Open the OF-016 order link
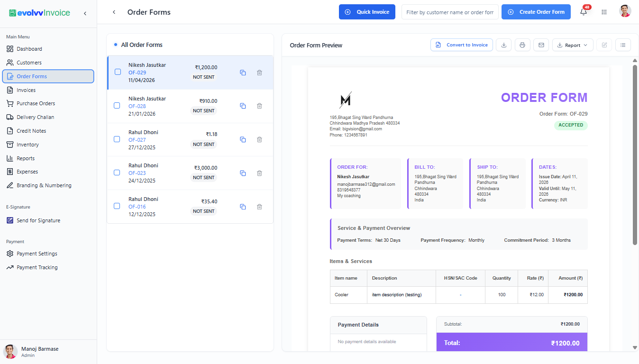The height and width of the screenshot is (364, 639). click(x=137, y=207)
